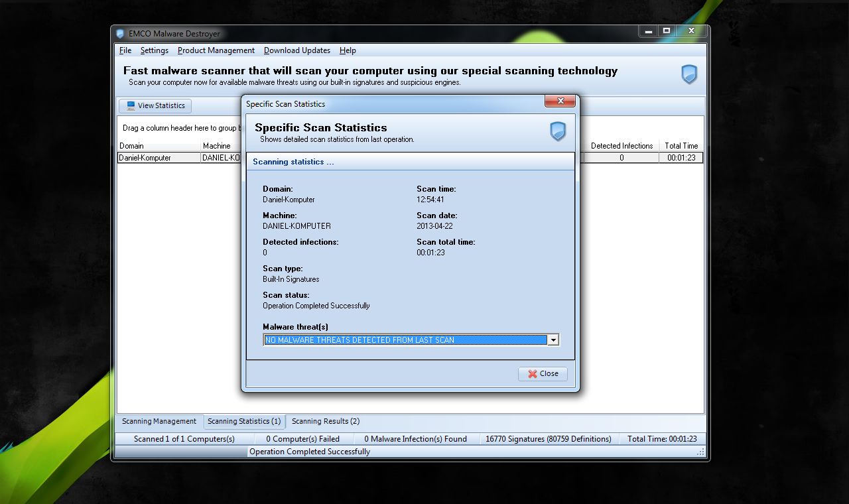Expand the Malware threat(s) dropdown arrow
This screenshot has height=504, width=849.
553,340
